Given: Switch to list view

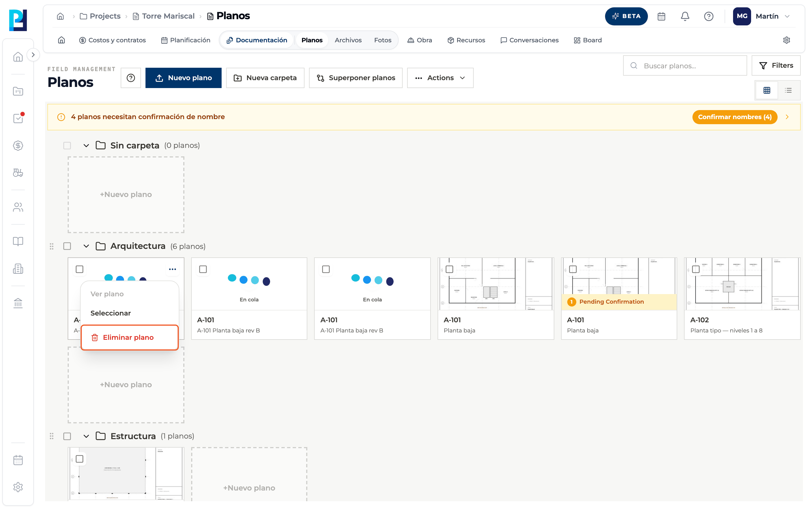Looking at the screenshot, I should (x=788, y=90).
